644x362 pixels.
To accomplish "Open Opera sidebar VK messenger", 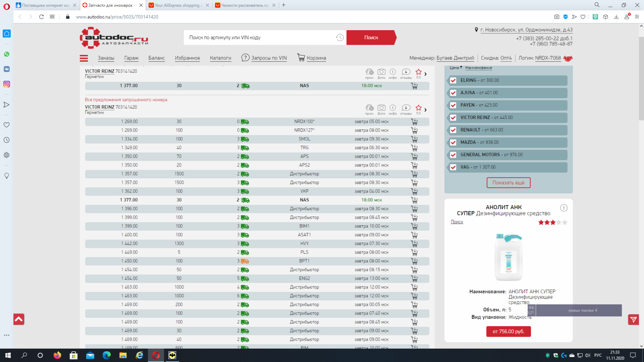I will point(6,69).
